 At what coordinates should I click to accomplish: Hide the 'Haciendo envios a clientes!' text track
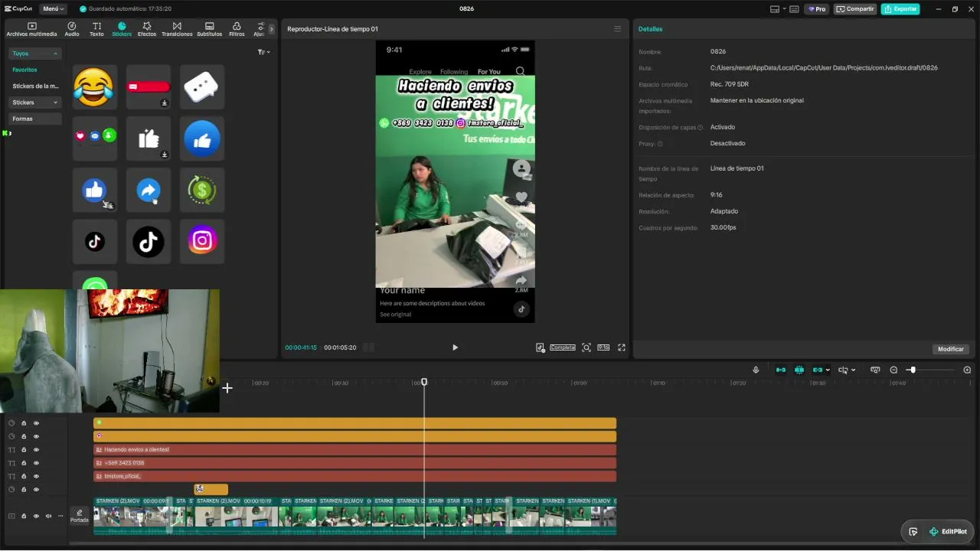36,450
